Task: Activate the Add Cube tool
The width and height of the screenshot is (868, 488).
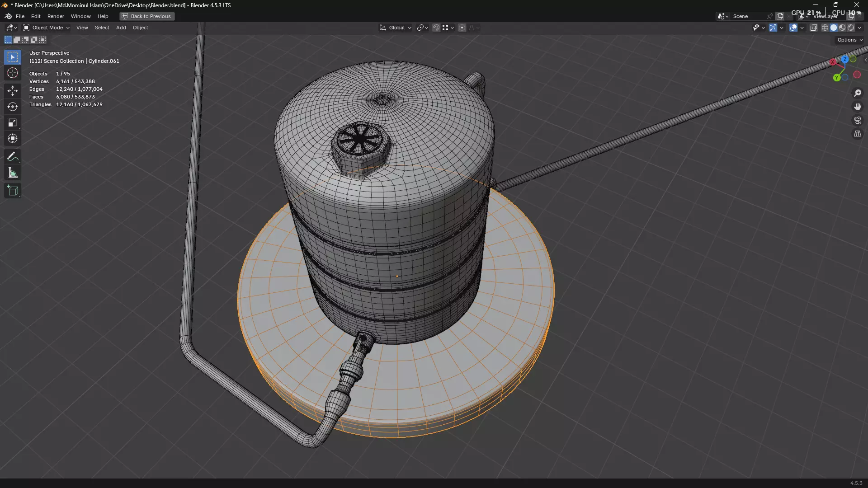Action: point(13,190)
